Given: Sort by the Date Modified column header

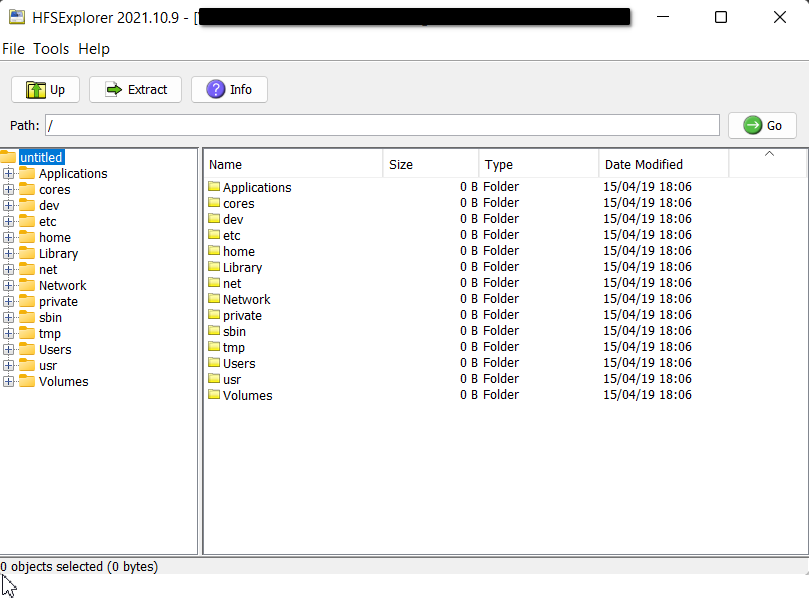Looking at the screenshot, I should (644, 164).
